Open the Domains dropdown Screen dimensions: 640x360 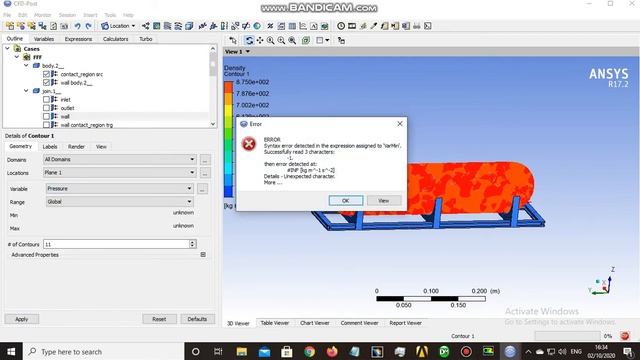[120, 159]
